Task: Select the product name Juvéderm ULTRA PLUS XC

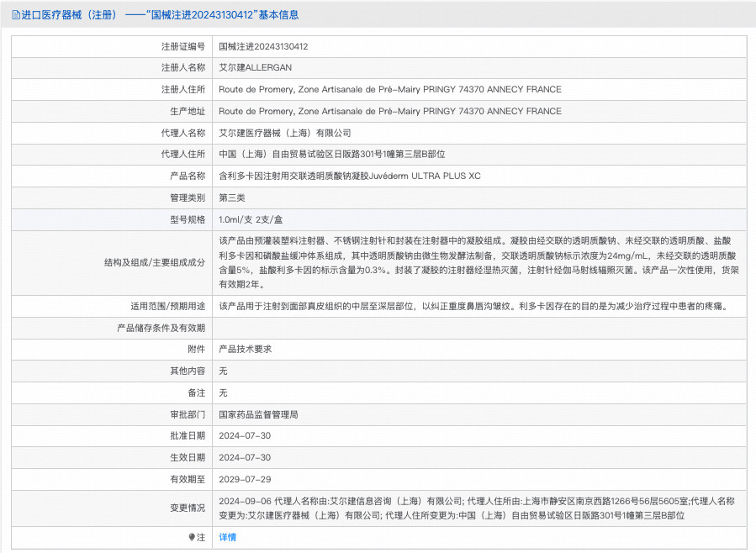Action: (349, 176)
